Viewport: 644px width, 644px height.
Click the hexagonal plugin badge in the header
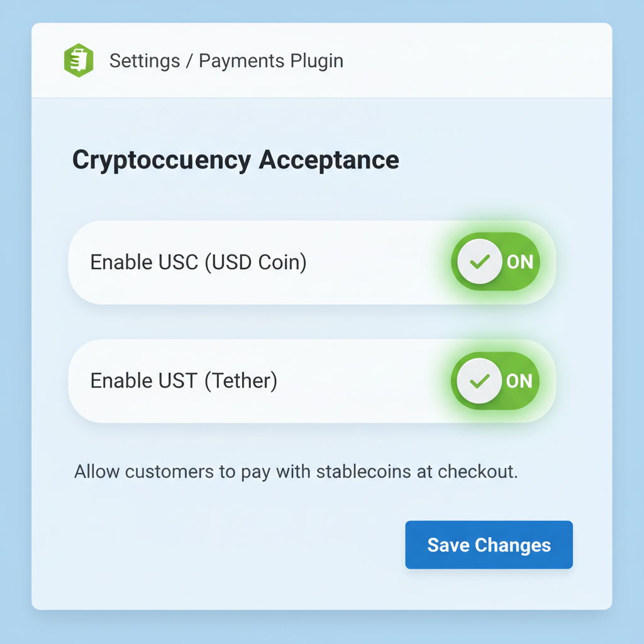point(79,60)
